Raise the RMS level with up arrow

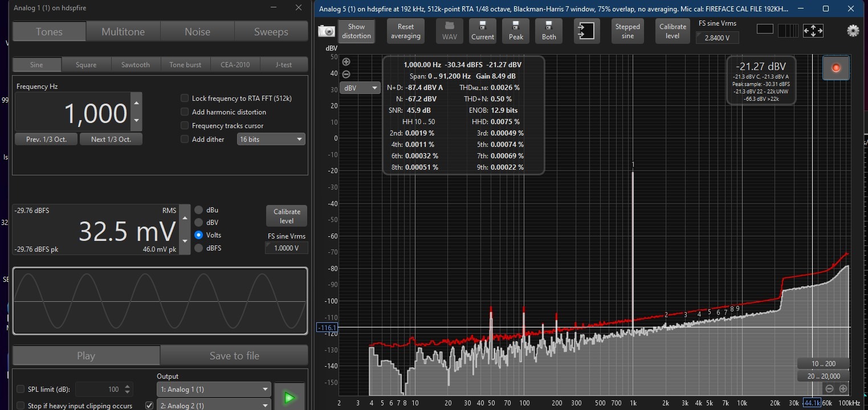click(185, 218)
